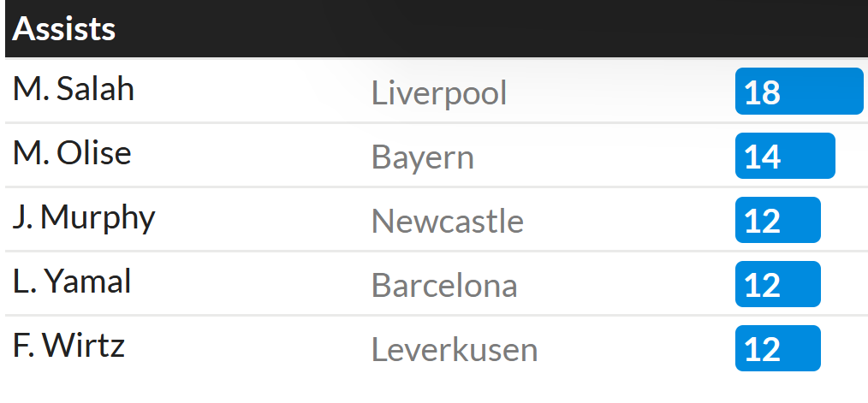The width and height of the screenshot is (868, 403).
Task: Select the Bayern team name
Action: [x=423, y=157]
